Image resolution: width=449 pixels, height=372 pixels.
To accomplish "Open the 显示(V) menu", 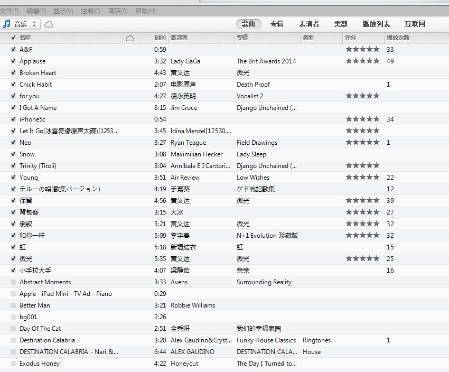I will pos(63,11).
